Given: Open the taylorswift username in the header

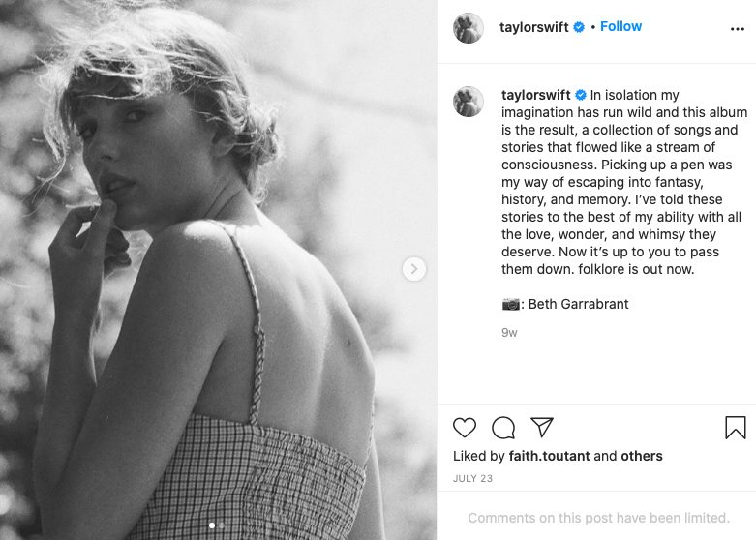Looking at the screenshot, I should coord(534,27).
